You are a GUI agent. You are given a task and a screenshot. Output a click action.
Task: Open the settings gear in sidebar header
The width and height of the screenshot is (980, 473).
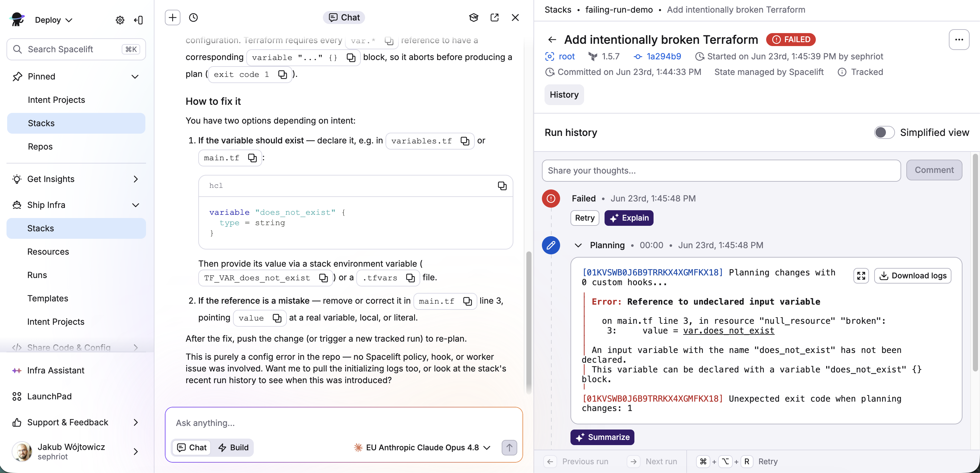pos(120,20)
